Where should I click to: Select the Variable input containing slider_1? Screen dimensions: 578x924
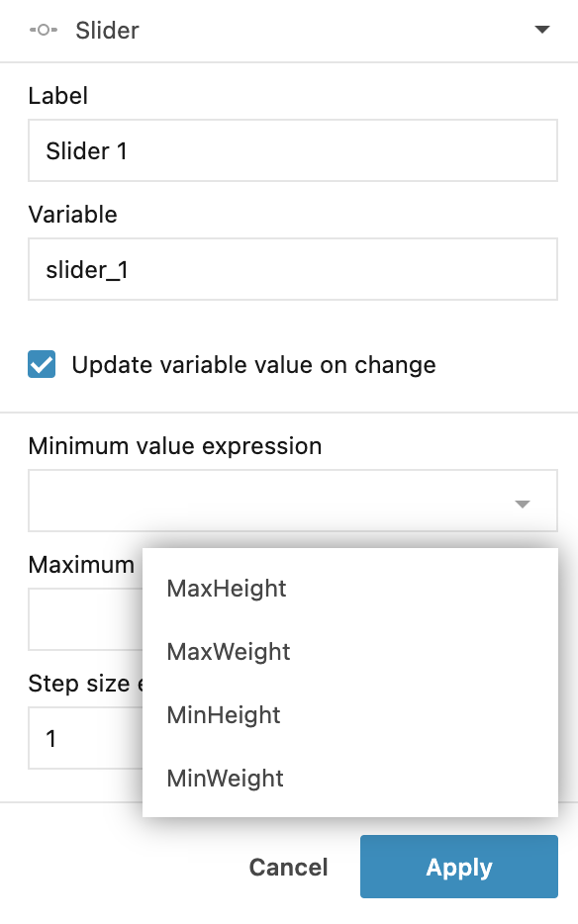pyautogui.click(x=292, y=268)
